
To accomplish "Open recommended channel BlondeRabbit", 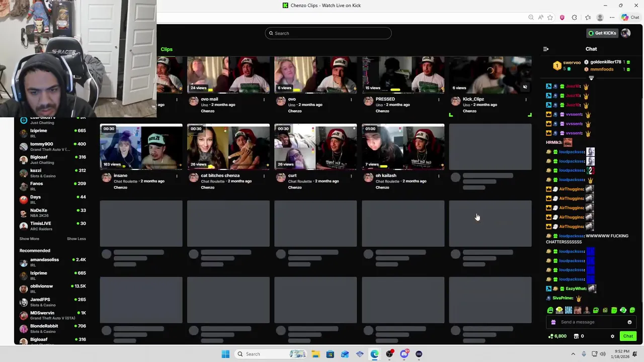I will pyautogui.click(x=52, y=328).
